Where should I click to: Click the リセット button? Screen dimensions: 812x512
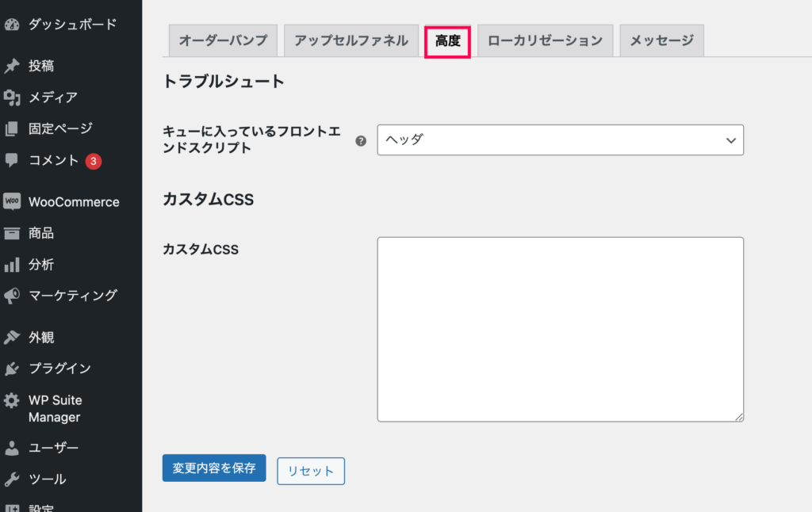(311, 471)
